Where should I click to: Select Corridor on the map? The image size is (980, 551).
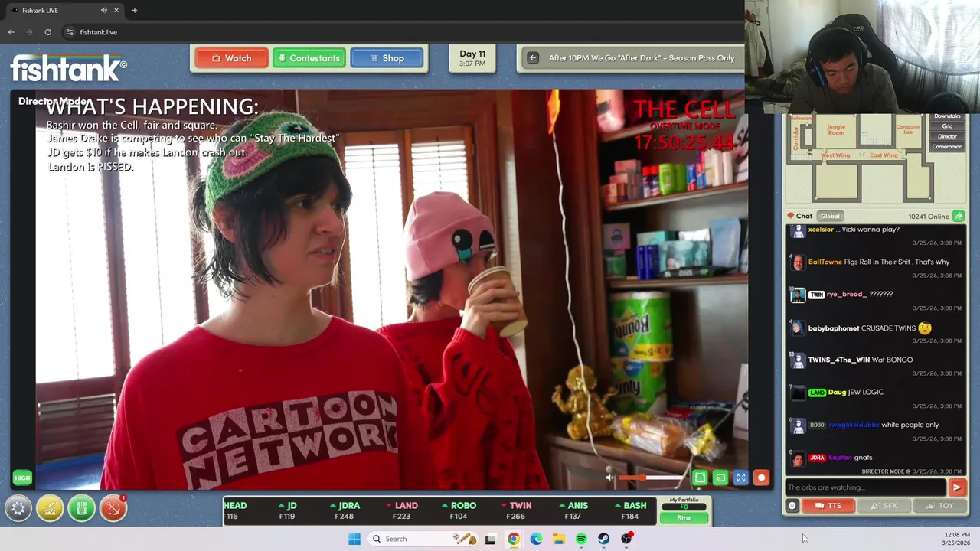[x=795, y=138]
